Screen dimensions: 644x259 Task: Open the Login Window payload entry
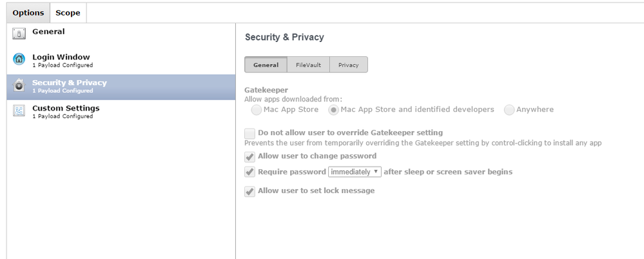pyautogui.click(x=121, y=61)
